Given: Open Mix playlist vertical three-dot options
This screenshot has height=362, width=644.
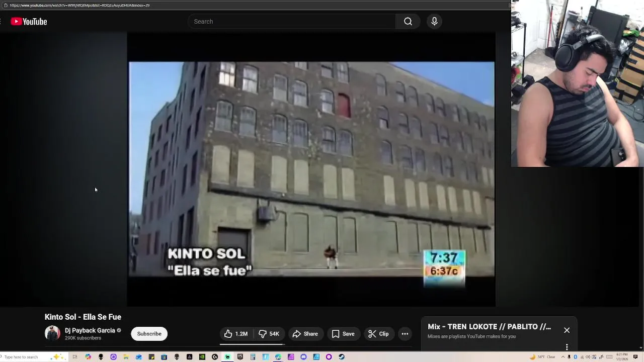Looking at the screenshot, I should click(x=567, y=347).
